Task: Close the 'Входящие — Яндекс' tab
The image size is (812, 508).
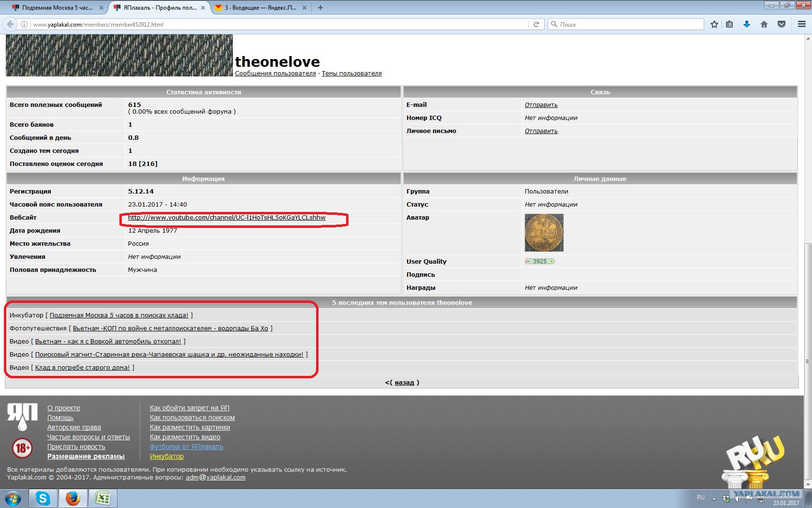Action: [x=304, y=8]
